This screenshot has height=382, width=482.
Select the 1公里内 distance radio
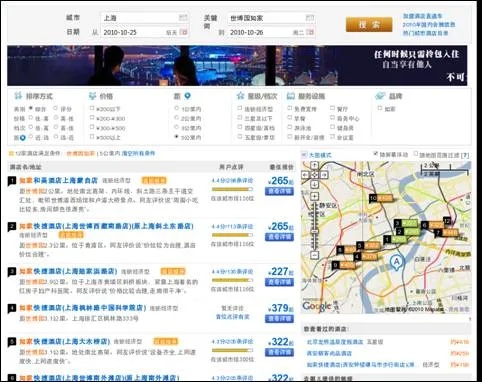177,108
